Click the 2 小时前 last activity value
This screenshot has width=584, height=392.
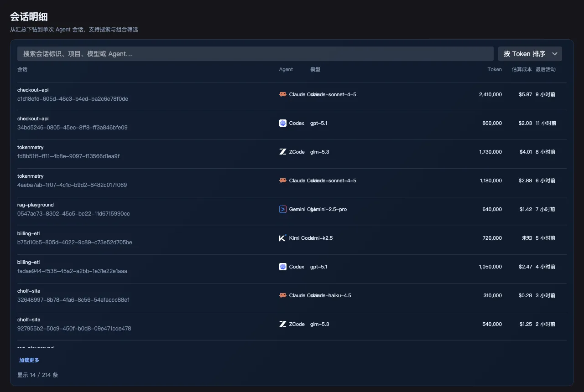click(x=546, y=324)
